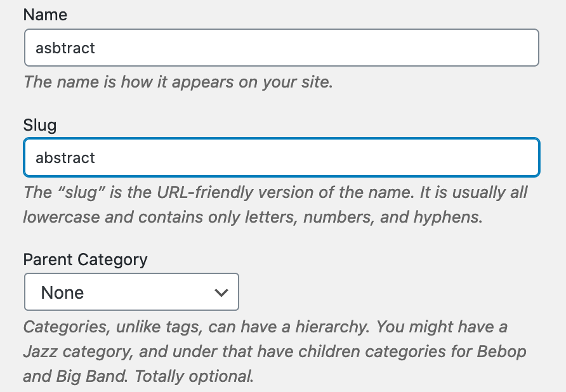Place cursor in the misspelled 'asbtract' text
The width and height of the screenshot is (566, 392).
[x=65, y=48]
